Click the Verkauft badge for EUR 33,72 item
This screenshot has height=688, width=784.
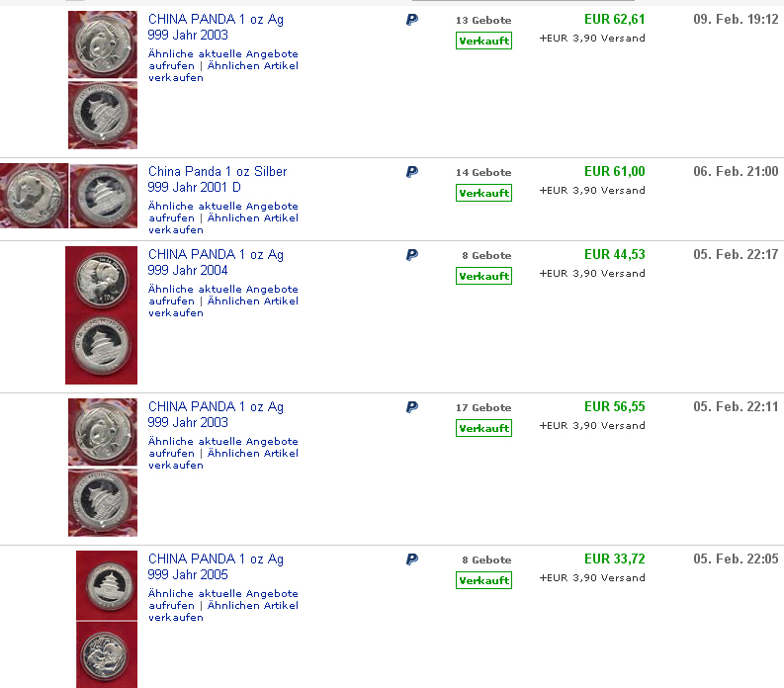click(483, 581)
